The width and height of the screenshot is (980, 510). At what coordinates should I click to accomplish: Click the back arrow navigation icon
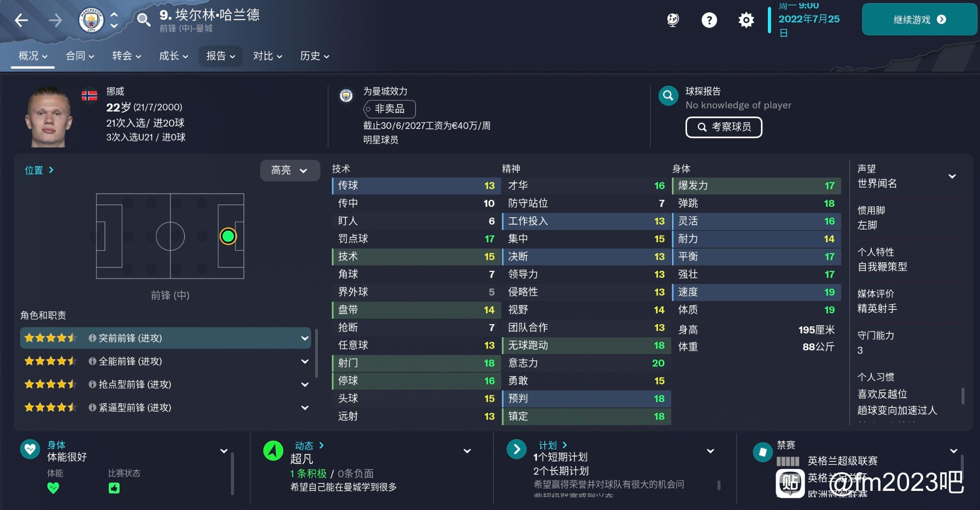pos(22,20)
